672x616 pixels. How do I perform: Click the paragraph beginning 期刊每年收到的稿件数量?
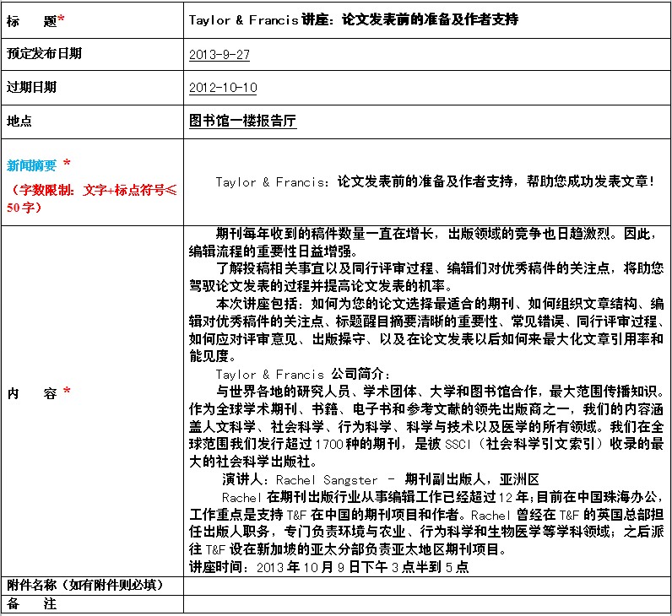tap(424, 242)
